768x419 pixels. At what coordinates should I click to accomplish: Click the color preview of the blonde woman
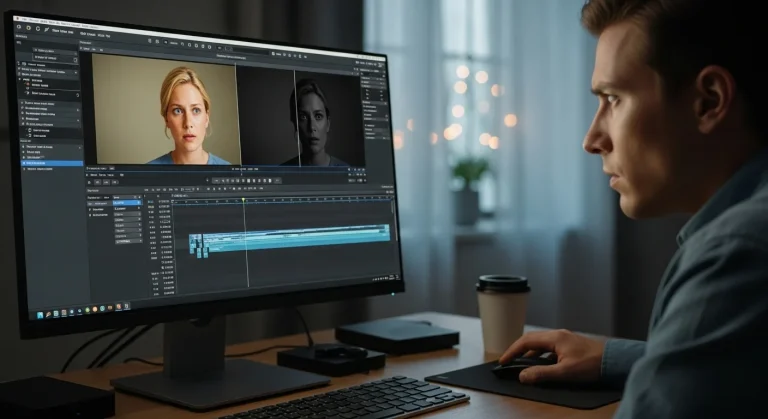point(167,109)
